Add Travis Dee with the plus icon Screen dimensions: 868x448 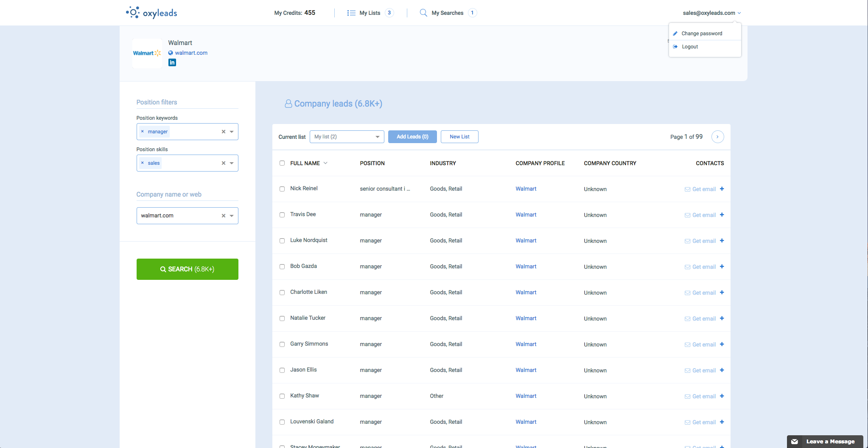click(722, 214)
